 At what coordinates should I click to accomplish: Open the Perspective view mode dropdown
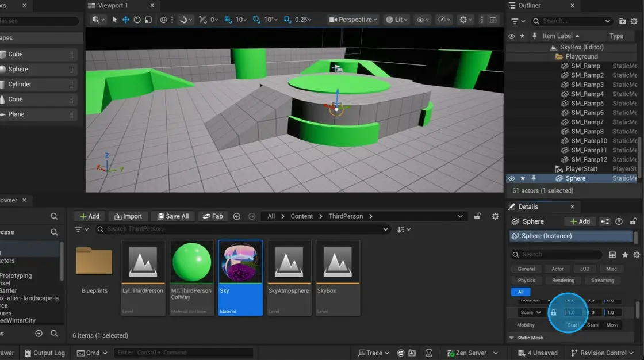(x=352, y=20)
